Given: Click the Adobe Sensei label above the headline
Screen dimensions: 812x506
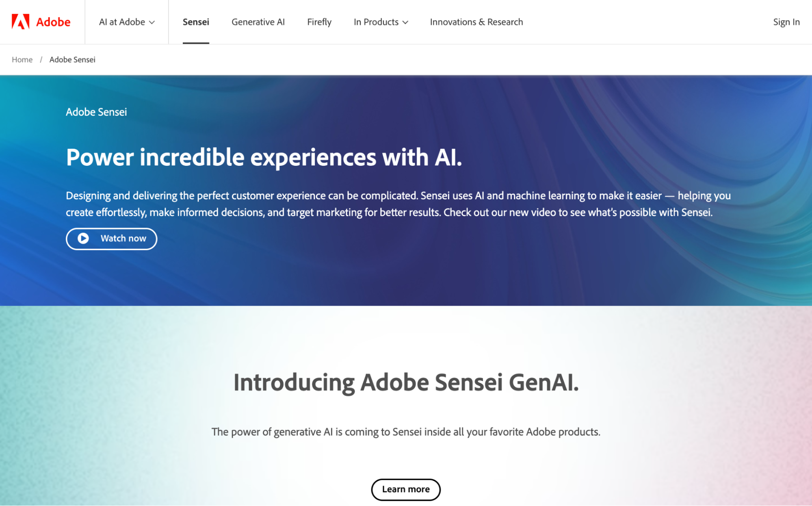Looking at the screenshot, I should pos(96,112).
